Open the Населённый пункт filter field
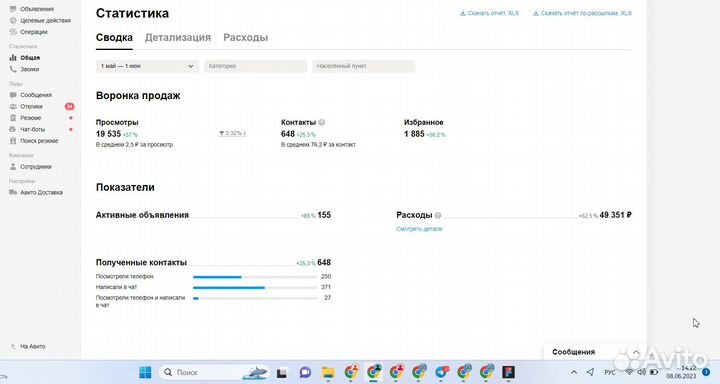 (x=364, y=66)
